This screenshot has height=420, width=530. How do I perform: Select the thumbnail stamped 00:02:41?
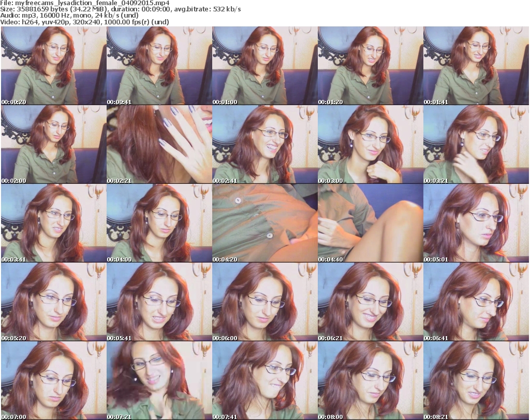point(264,144)
